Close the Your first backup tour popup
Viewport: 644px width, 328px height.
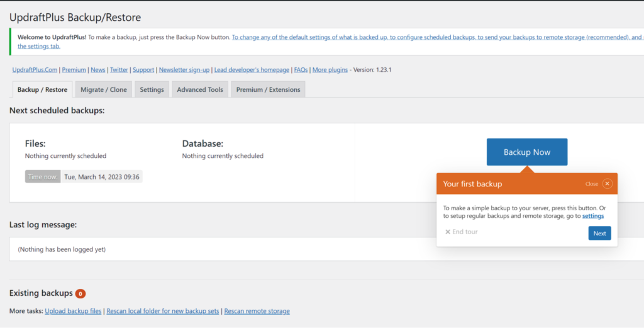click(607, 184)
